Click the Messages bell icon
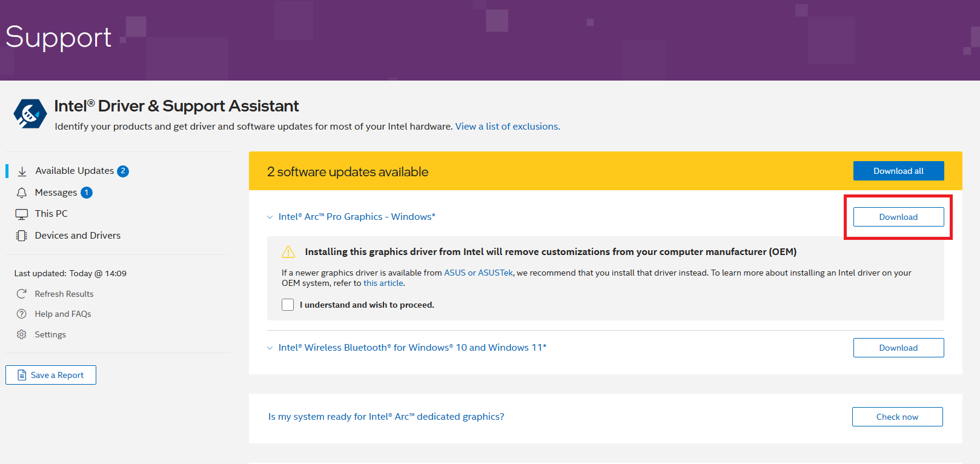 pyautogui.click(x=22, y=193)
